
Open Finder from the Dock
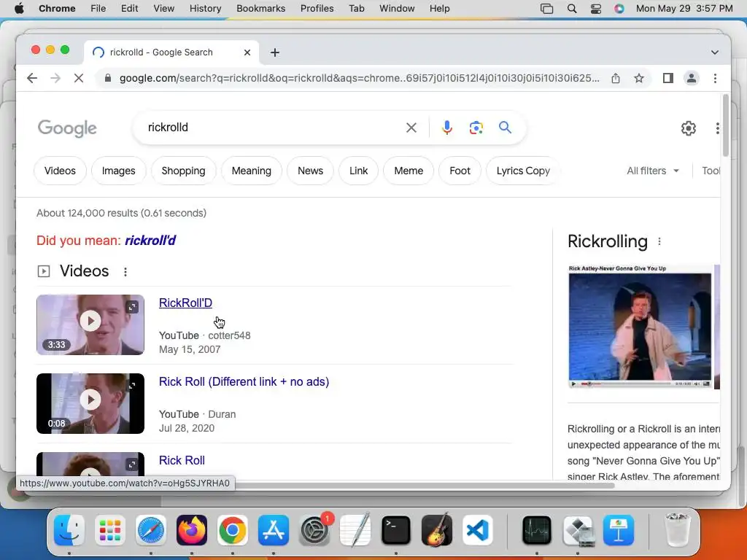point(69,530)
